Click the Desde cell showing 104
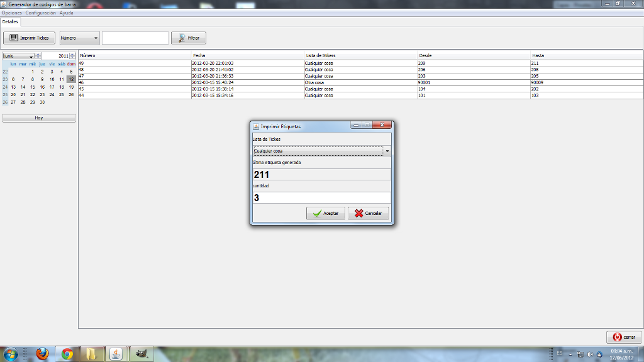 coord(474,89)
